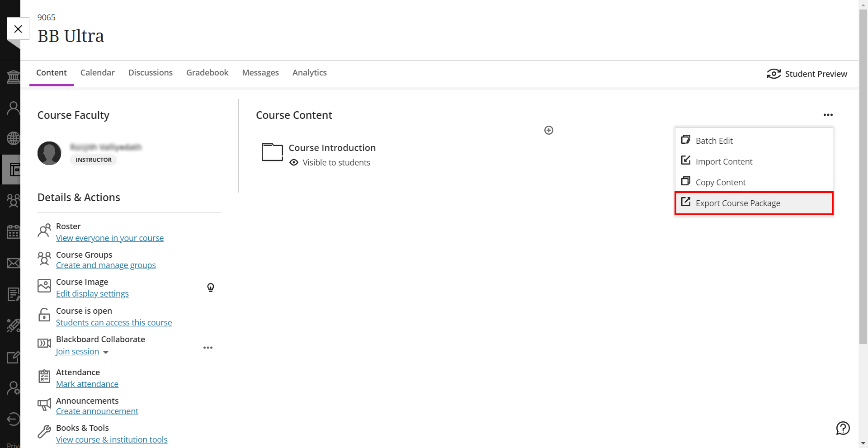Open the envelope messages sidebar icon
This screenshot has height=448, width=868.
point(13,263)
